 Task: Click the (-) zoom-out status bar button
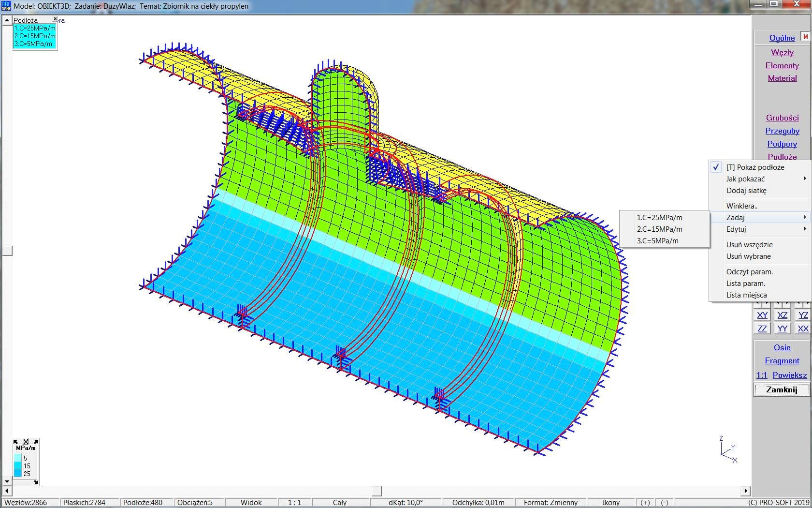pyautogui.click(x=665, y=503)
